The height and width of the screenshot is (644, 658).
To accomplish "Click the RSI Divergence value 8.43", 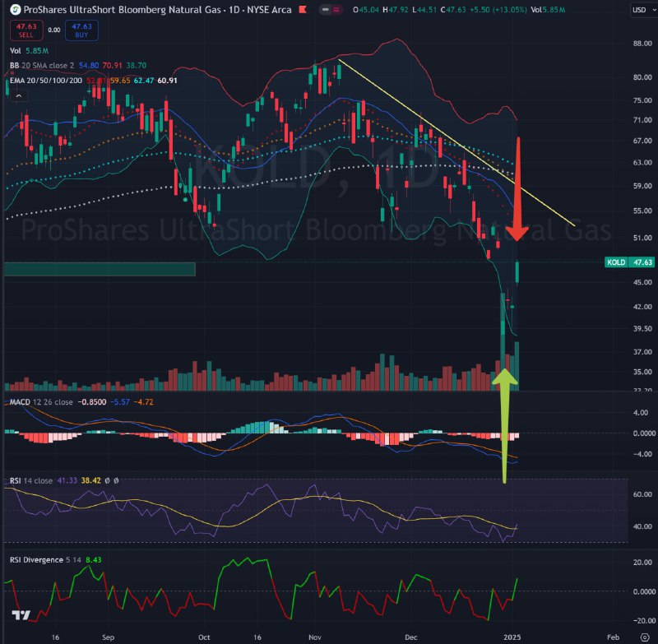I will 93,559.
